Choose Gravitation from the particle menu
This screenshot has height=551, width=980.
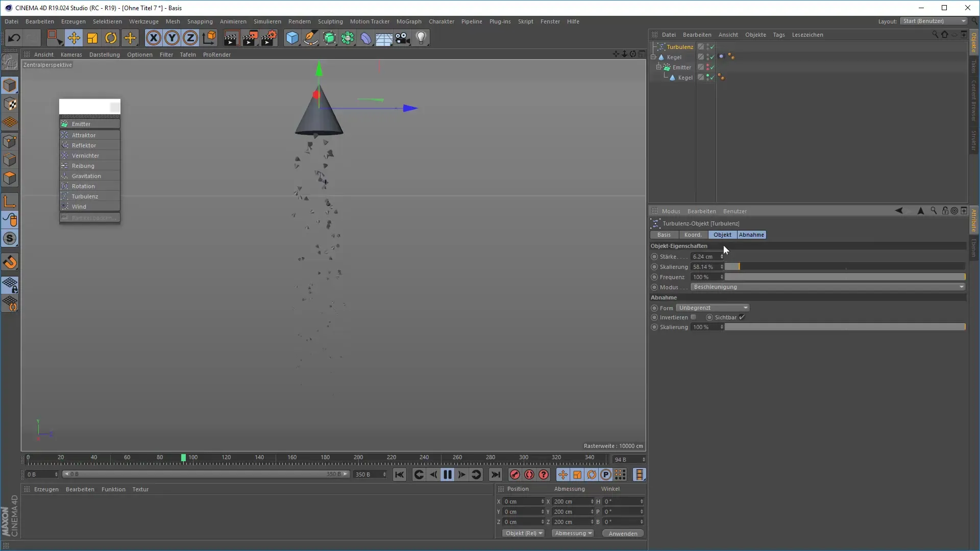[x=86, y=176]
